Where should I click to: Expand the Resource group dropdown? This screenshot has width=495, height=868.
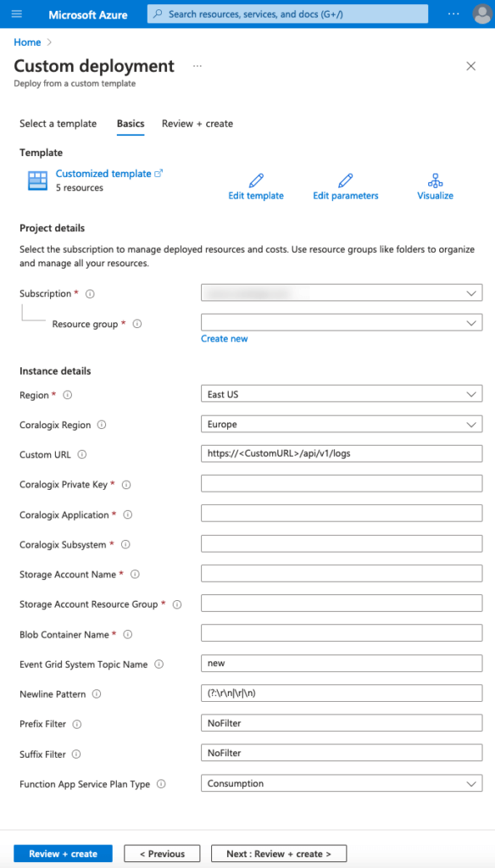coord(342,323)
